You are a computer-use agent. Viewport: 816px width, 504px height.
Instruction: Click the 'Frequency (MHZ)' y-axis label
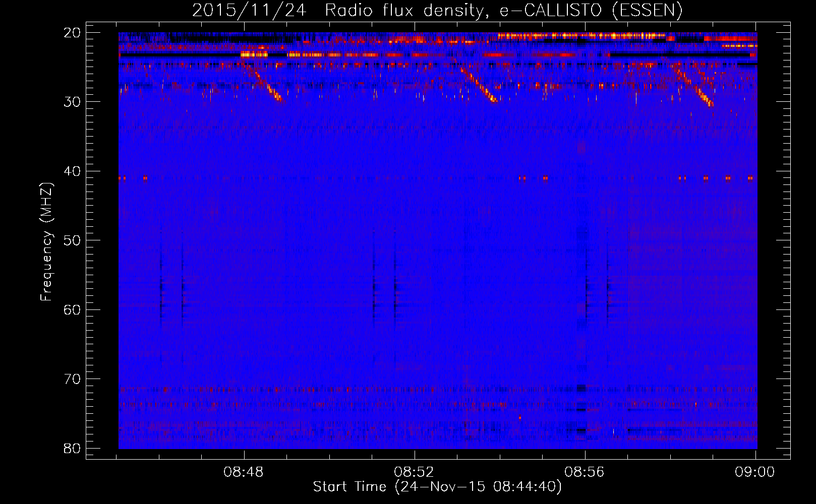pos(46,242)
